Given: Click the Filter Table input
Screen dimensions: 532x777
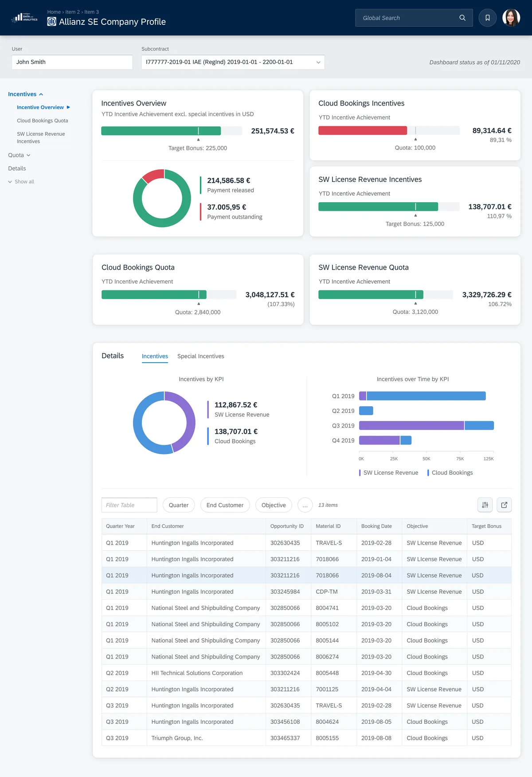Looking at the screenshot, I should click(129, 505).
